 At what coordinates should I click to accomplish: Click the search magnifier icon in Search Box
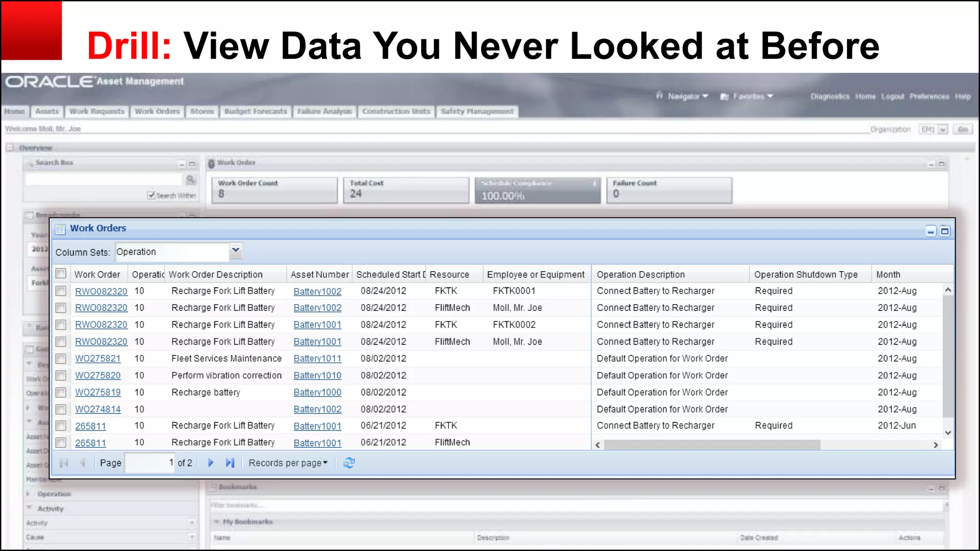pos(190,179)
